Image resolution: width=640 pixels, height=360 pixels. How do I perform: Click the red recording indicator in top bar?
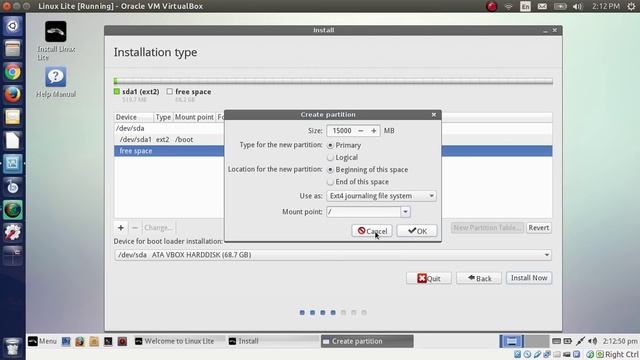pyautogui.click(x=492, y=6)
